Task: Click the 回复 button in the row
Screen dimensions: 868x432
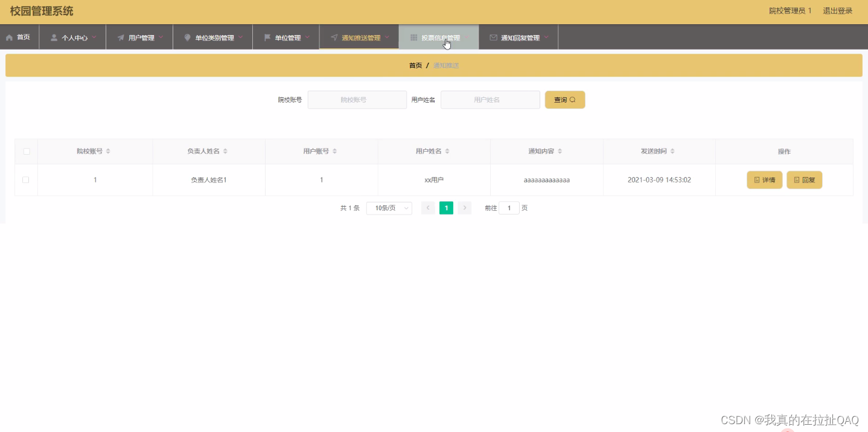Action: coord(805,180)
